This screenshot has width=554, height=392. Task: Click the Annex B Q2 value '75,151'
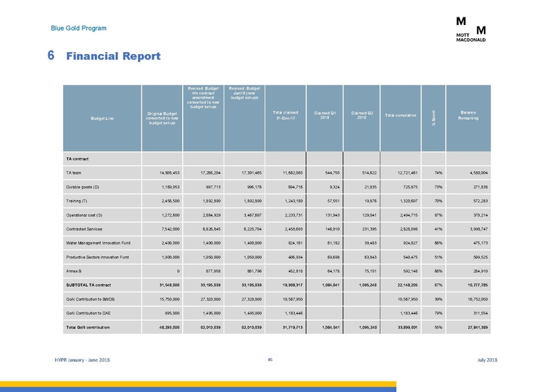pos(370,271)
